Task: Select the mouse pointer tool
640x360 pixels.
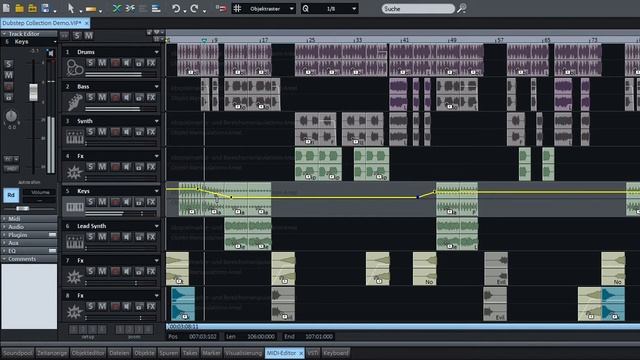Action: pyautogui.click(x=71, y=8)
